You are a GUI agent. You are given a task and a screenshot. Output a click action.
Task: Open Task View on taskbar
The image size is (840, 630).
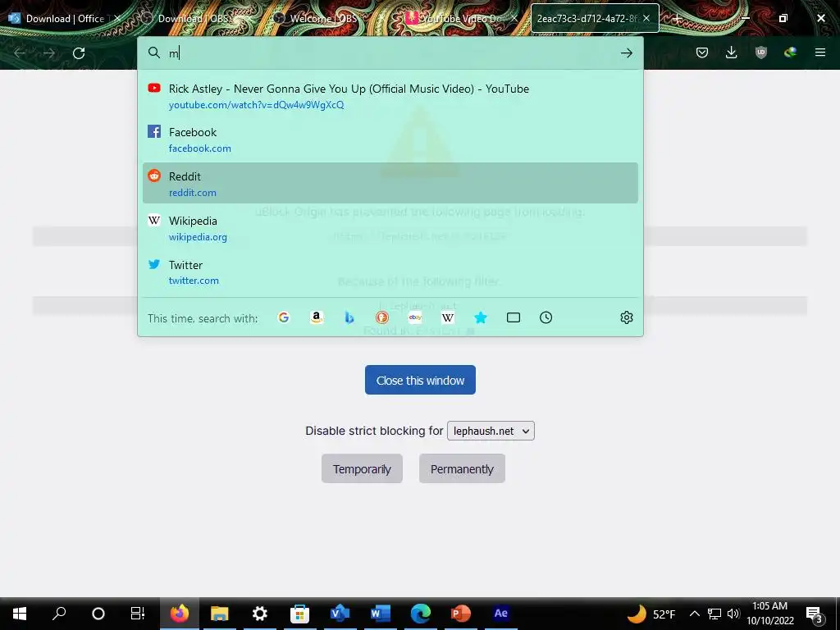[x=138, y=614]
